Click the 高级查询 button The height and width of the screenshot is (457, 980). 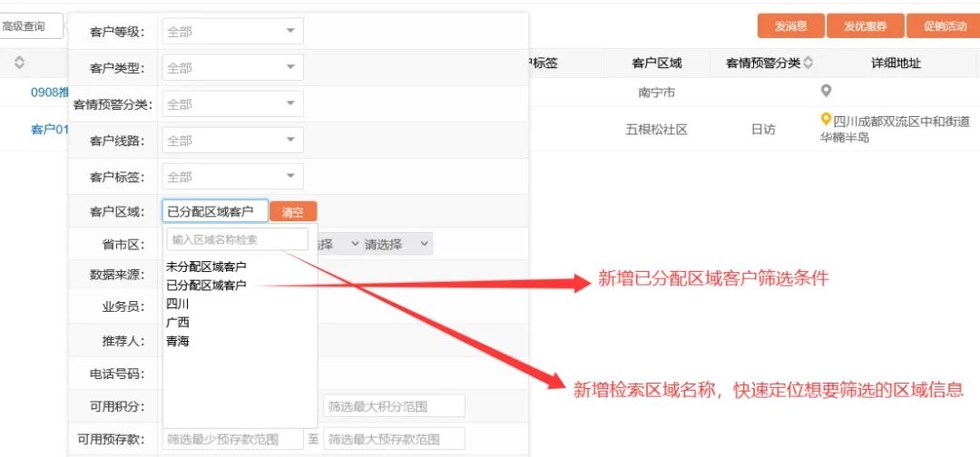click(x=31, y=26)
